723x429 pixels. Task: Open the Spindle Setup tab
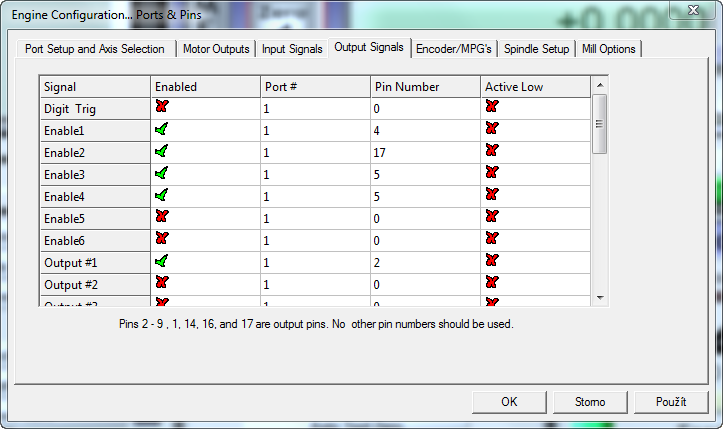(x=536, y=49)
